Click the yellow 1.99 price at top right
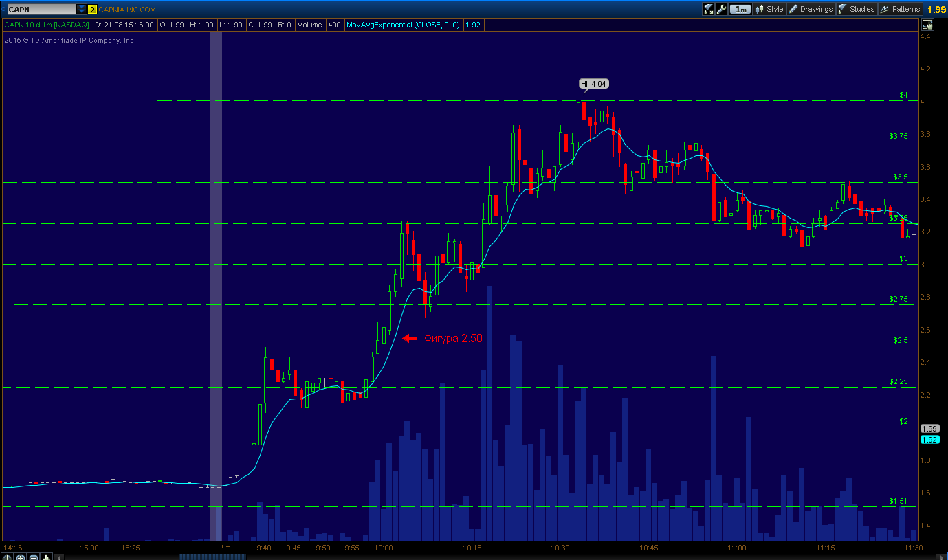 point(936,10)
